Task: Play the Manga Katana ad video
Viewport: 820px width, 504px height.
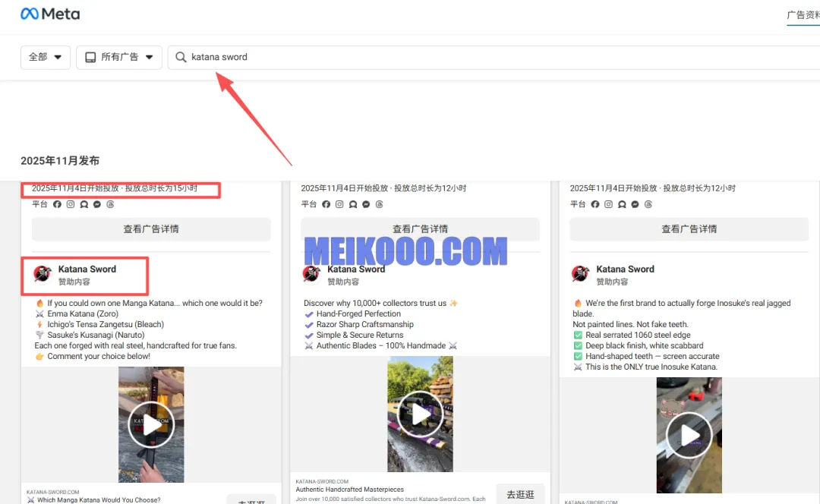Action: 151,424
